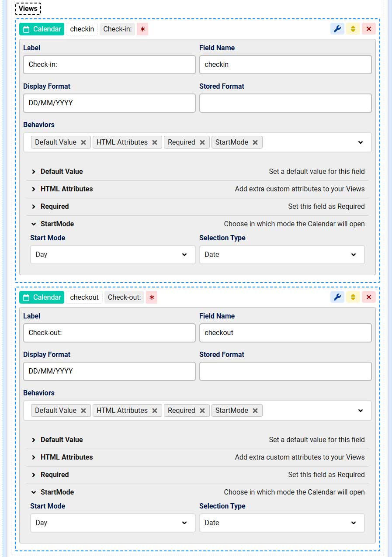Open the checkin Start Mode dropdown
This screenshot has height=557, width=392.
[113, 255]
